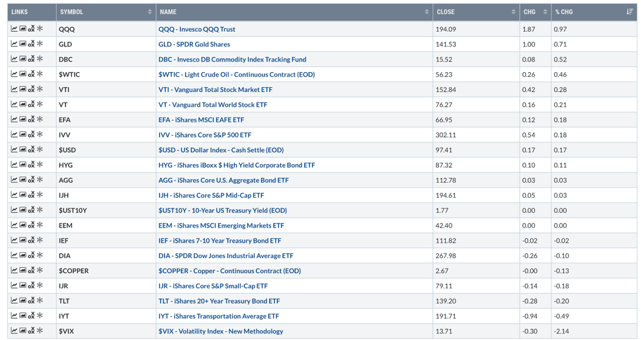The height and width of the screenshot is (340, 644).
Task: Click the sort arrows in the SYMBOL column header
Action: [150, 12]
